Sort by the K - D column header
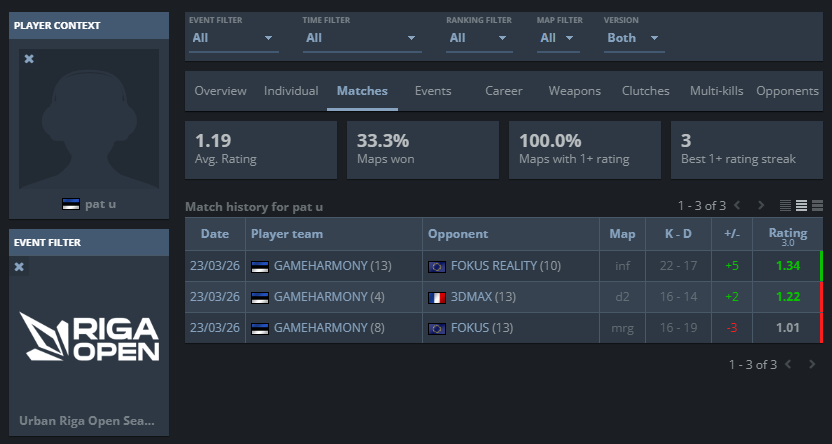 (x=678, y=234)
